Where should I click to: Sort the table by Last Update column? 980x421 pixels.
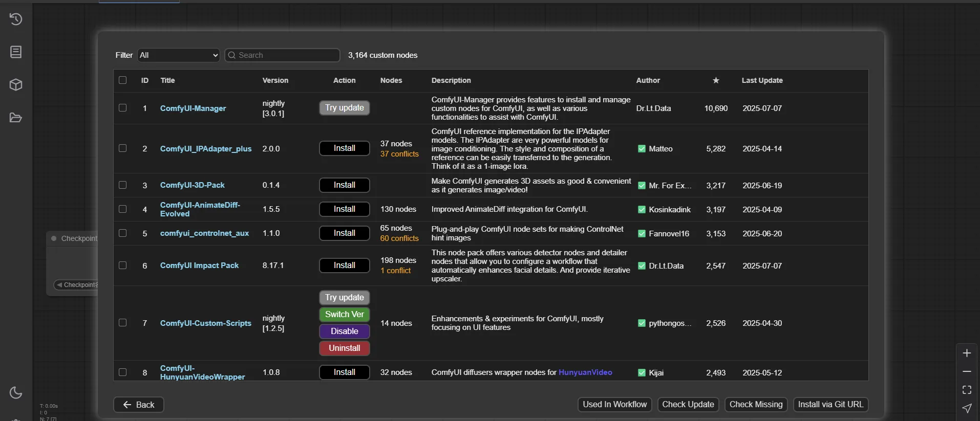[762, 80]
